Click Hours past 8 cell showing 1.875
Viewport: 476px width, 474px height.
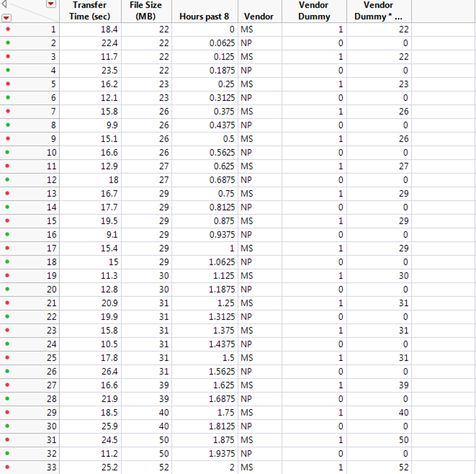point(224,440)
